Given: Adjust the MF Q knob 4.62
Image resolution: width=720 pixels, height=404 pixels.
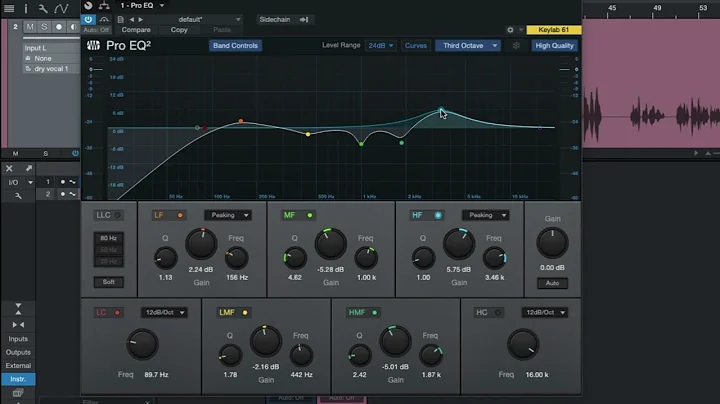Looking at the screenshot, I should [295, 258].
